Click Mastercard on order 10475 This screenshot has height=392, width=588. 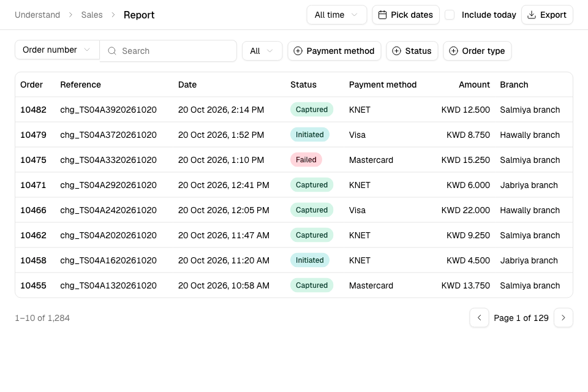click(x=371, y=160)
